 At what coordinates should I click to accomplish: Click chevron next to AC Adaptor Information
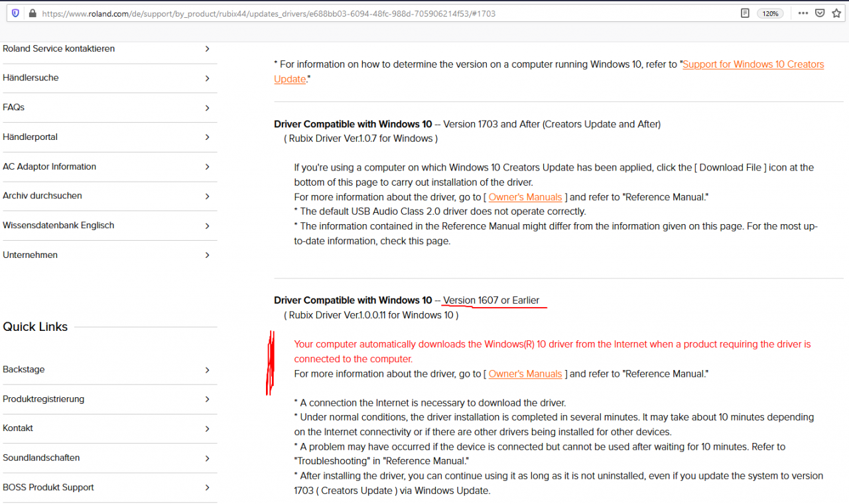click(x=208, y=167)
